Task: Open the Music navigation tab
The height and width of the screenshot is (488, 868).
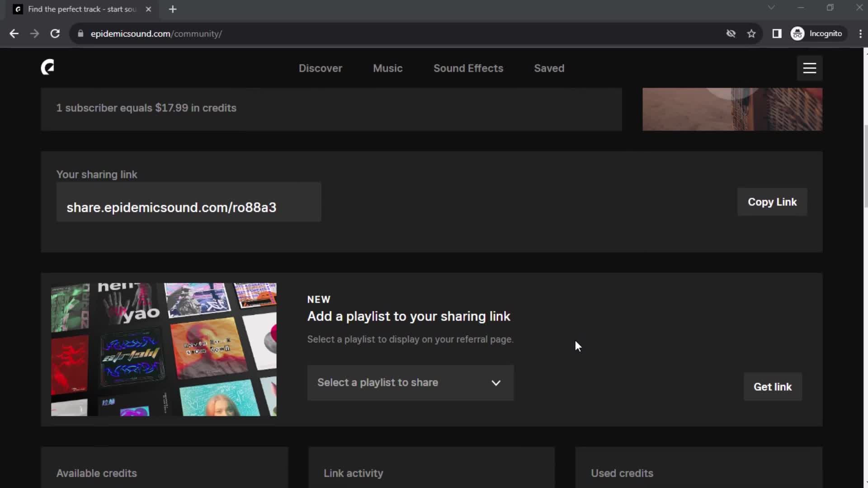Action: coord(389,68)
